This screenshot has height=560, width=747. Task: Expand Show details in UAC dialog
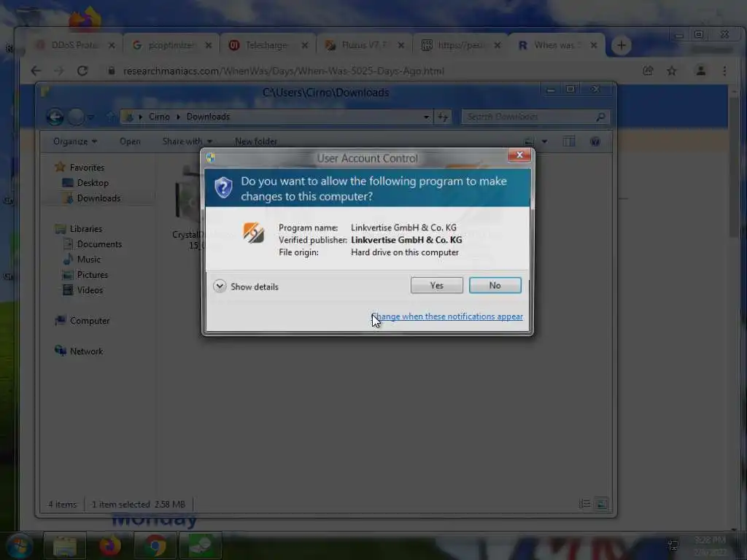click(246, 286)
